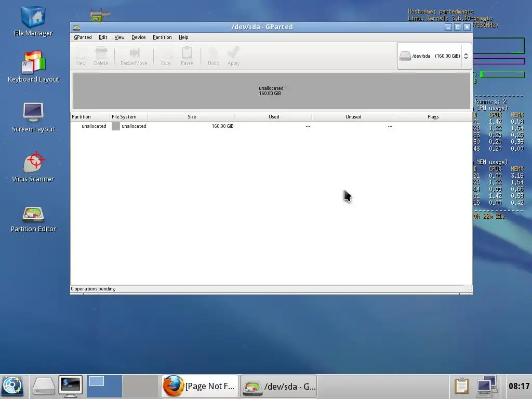Viewport: 532px width, 399px height.
Task: Select the first workspace in the pager
Action: 104,386
